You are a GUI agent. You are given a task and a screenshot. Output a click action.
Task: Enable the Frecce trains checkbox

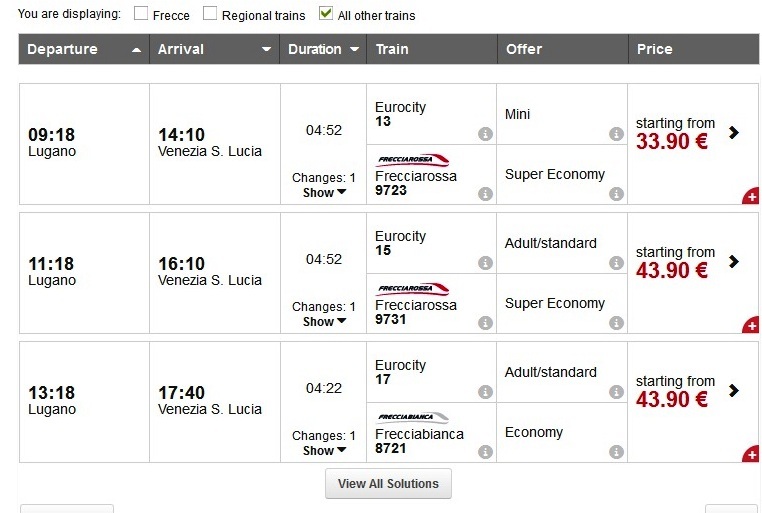[x=141, y=14]
